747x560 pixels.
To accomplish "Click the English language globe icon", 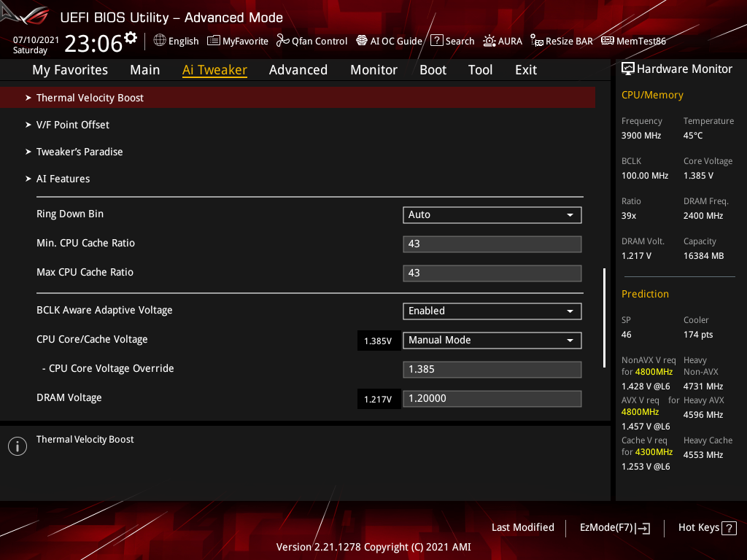I will coord(160,41).
